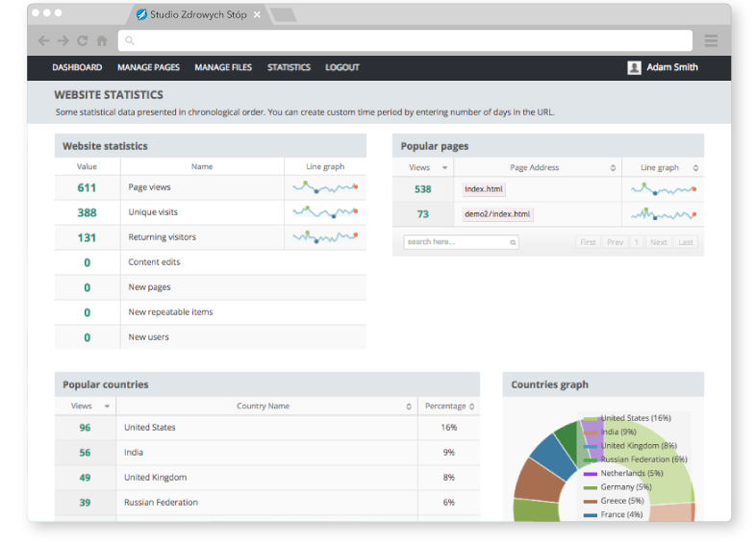The image size is (756, 544).
Task: Click the Prev pagination button
Action: click(x=615, y=242)
